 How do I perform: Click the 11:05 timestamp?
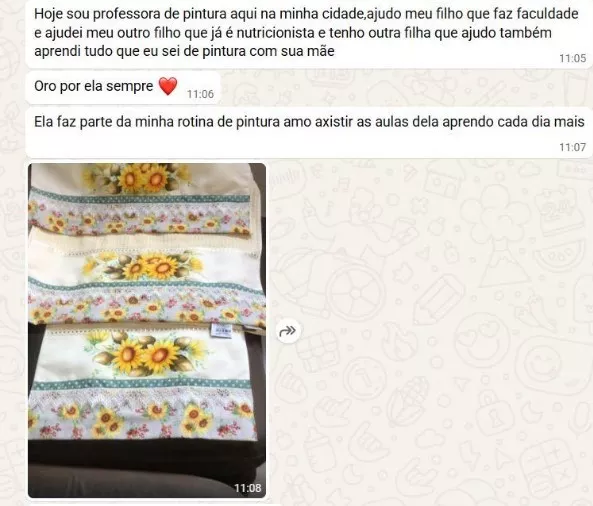pos(573,58)
